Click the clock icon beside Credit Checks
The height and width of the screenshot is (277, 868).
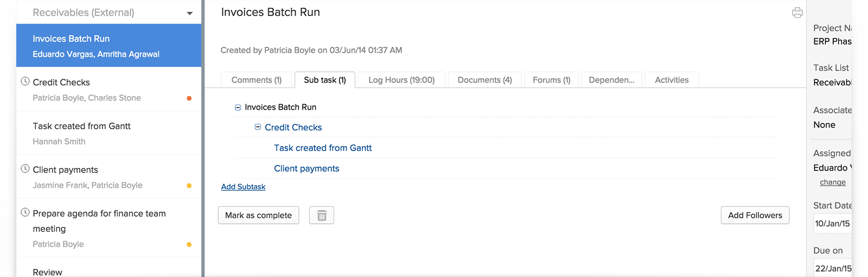(25, 81)
